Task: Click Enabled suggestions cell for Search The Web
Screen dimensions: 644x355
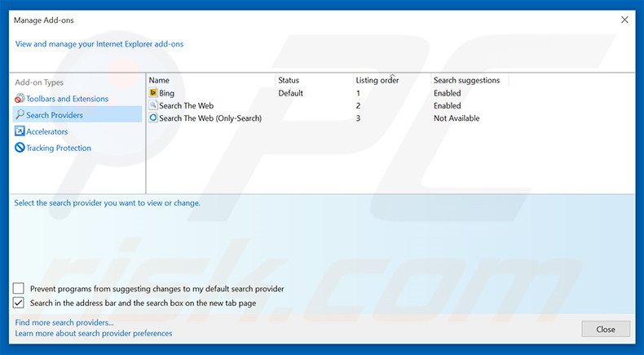Action: [x=448, y=106]
